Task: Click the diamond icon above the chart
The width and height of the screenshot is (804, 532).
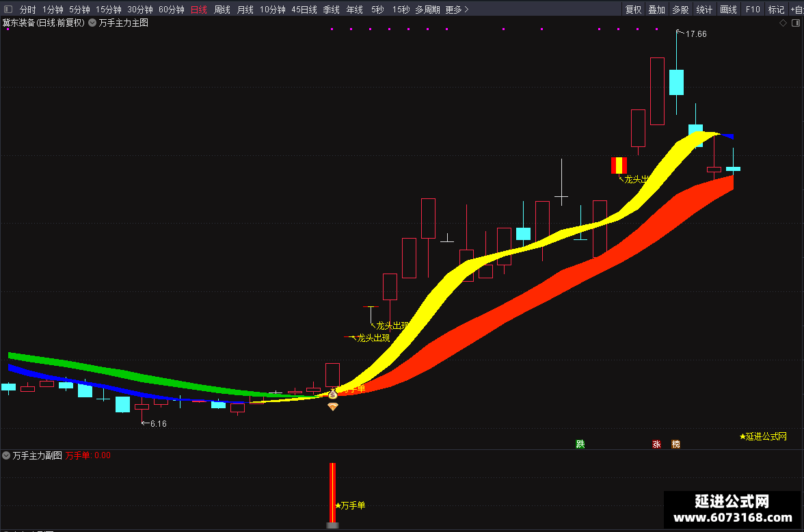Action: coord(783,23)
